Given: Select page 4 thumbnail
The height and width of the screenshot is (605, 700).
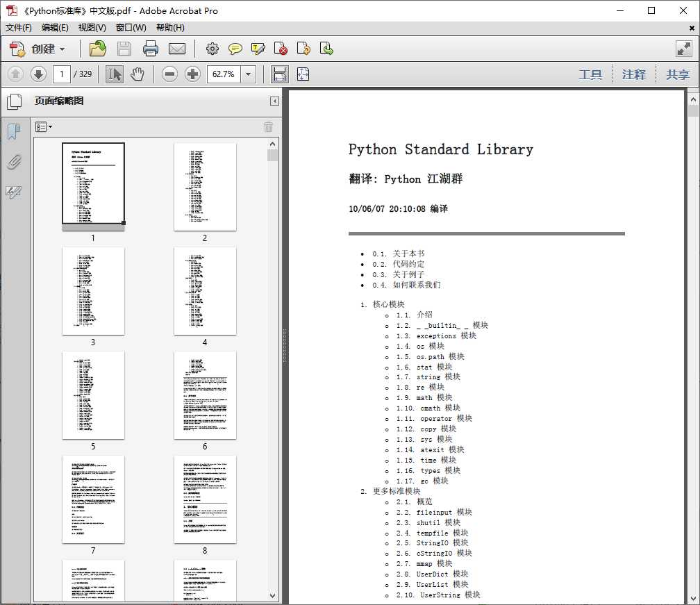Looking at the screenshot, I should click(x=205, y=291).
